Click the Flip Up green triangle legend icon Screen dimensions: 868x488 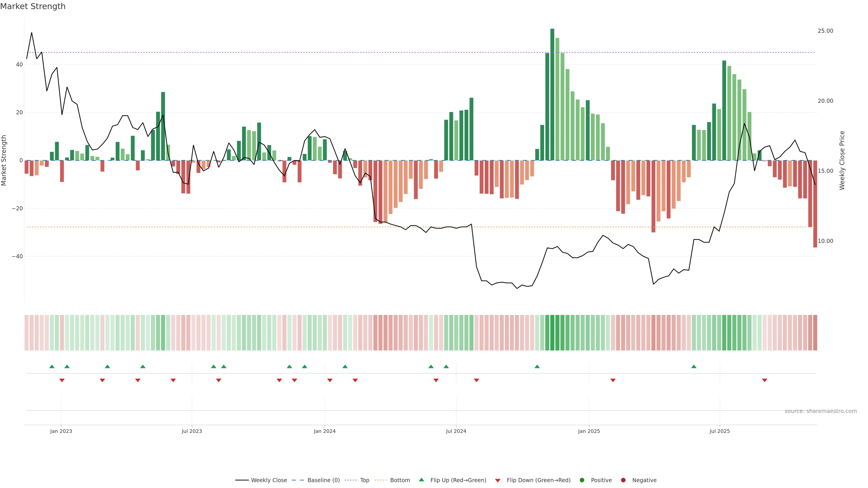(x=421, y=480)
